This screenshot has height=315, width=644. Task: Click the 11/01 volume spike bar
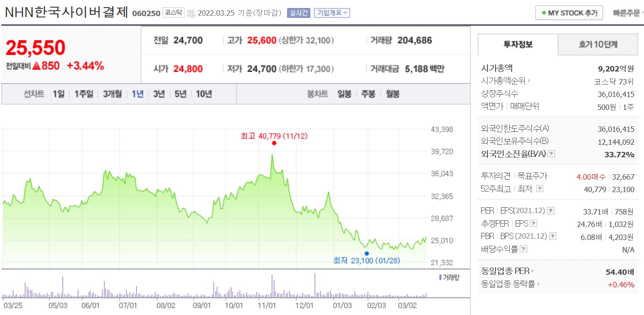(272, 286)
